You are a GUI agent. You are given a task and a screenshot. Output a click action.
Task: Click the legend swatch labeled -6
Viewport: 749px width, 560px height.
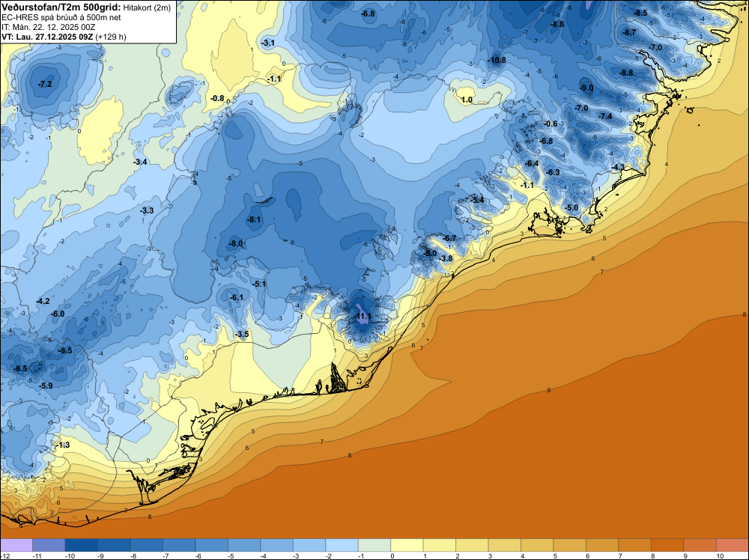[212, 545]
